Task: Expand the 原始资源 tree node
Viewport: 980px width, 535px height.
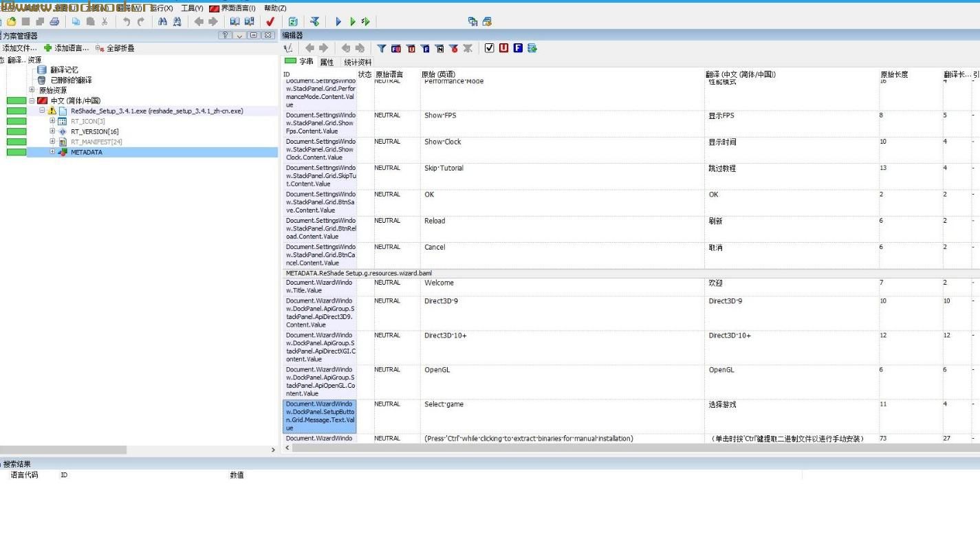Action: (32, 90)
